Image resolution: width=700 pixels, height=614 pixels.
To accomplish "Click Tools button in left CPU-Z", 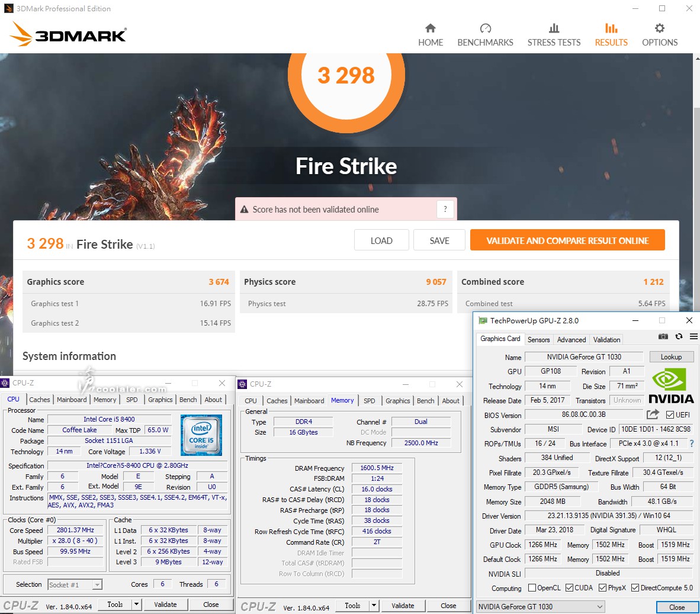I will click(x=115, y=605).
